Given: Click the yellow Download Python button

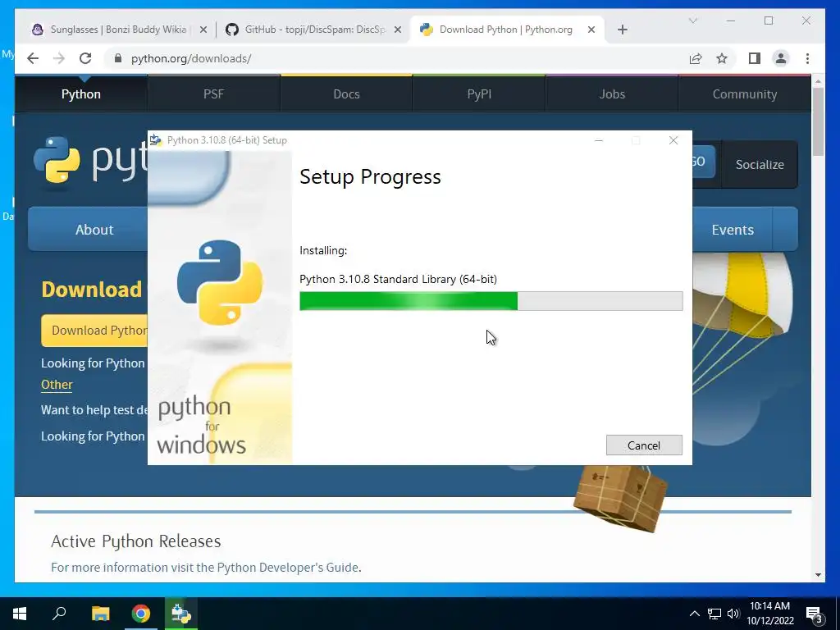Looking at the screenshot, I should pyautogui.click(x=94, y=330).
